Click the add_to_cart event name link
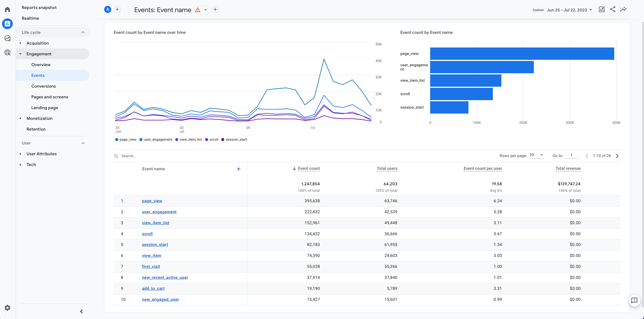The image size is (644, 319). point(153,288)
